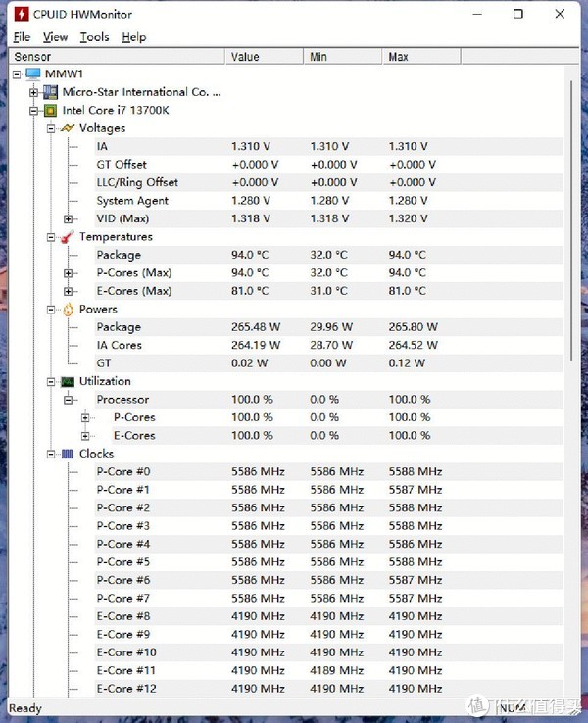
Task: Maximize the HWMonitor window
Action: (x=518, y=14)
